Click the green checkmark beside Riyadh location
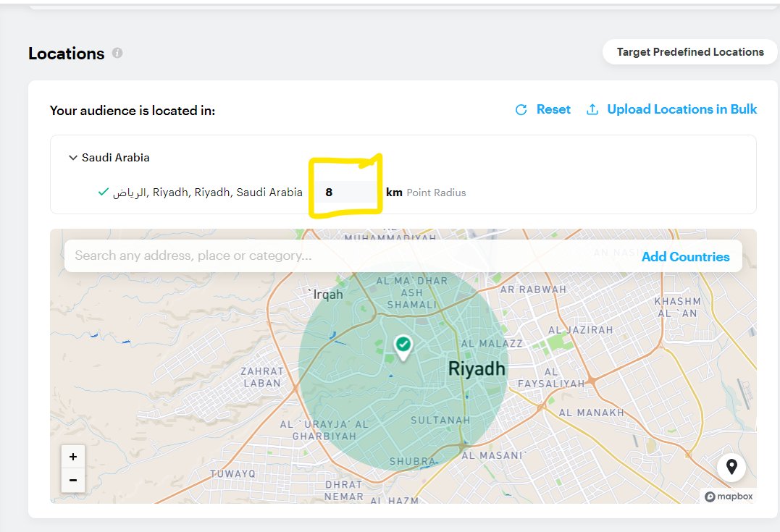 pos(104,192)
